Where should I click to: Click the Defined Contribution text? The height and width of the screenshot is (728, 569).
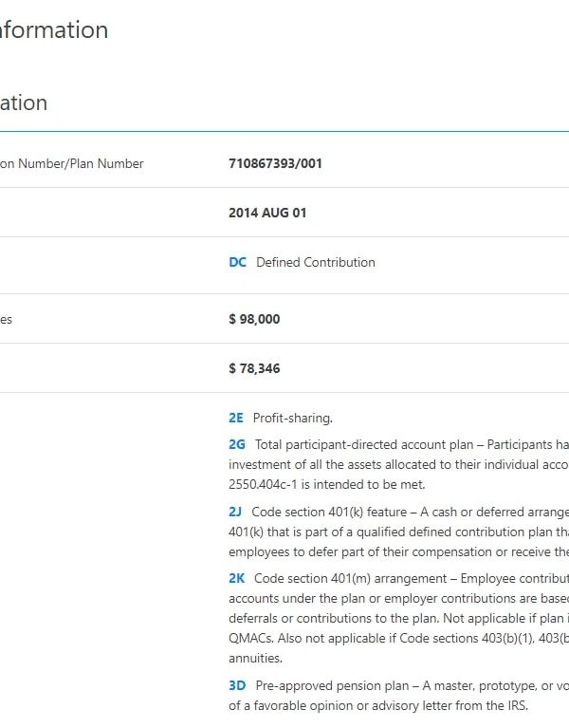(x=316, y=262)
